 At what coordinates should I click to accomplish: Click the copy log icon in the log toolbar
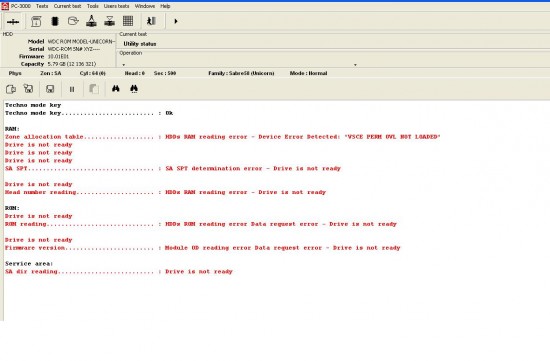[11, 89]
